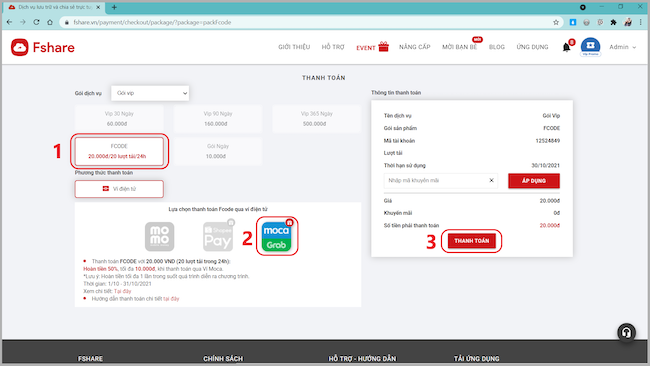Viewport: 650px width, 366px height.
Task: Open payment guide 'tại đây' link
Action: click(x=171, y=298)
